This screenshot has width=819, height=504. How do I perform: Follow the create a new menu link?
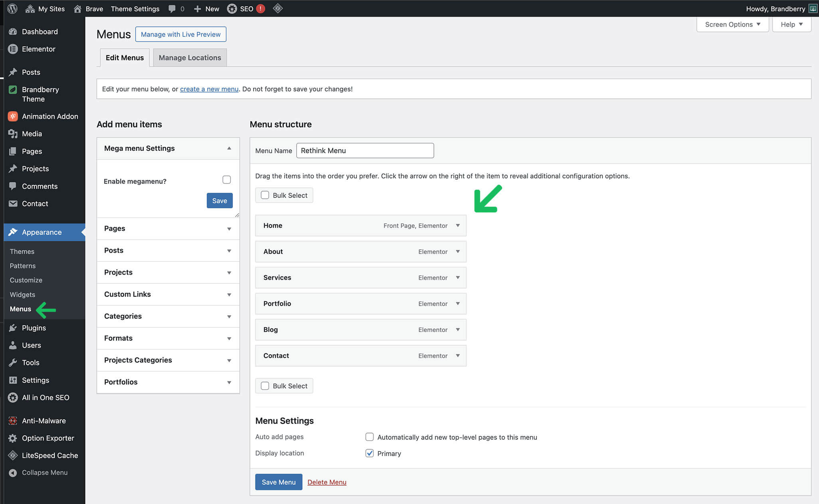click(x=209, y=89)
